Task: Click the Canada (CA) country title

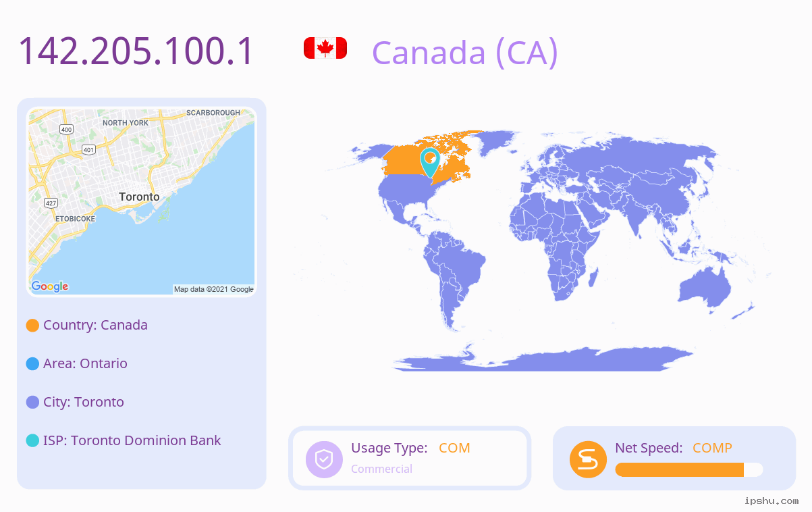Action: (465, 53)
